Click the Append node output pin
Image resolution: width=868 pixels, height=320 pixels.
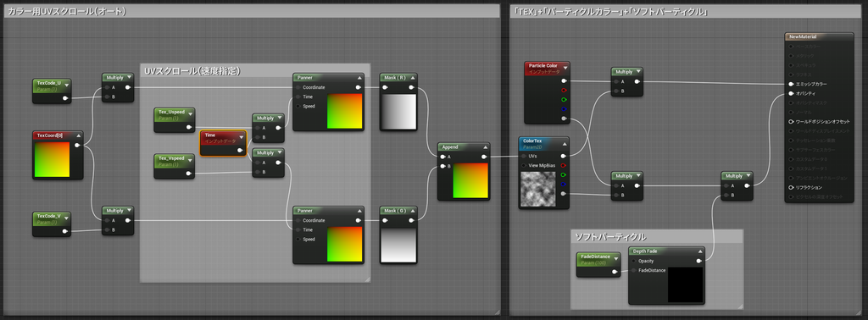pos(484,157)
